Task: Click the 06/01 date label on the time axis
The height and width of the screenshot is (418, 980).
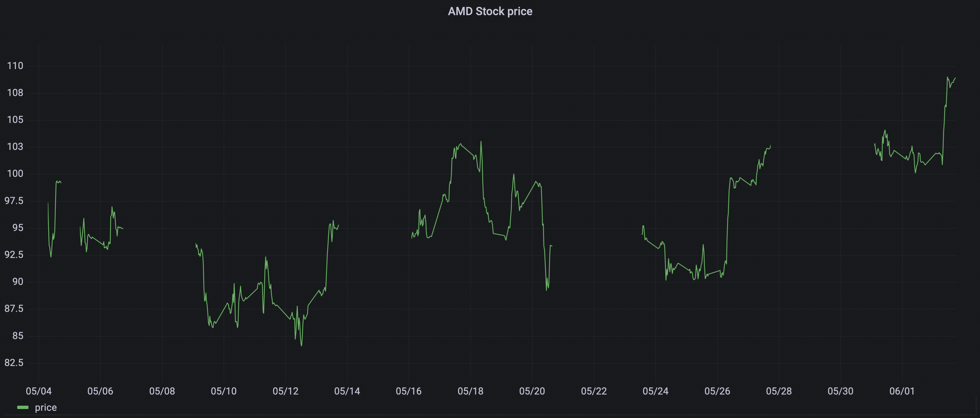Action: [902, 391]
